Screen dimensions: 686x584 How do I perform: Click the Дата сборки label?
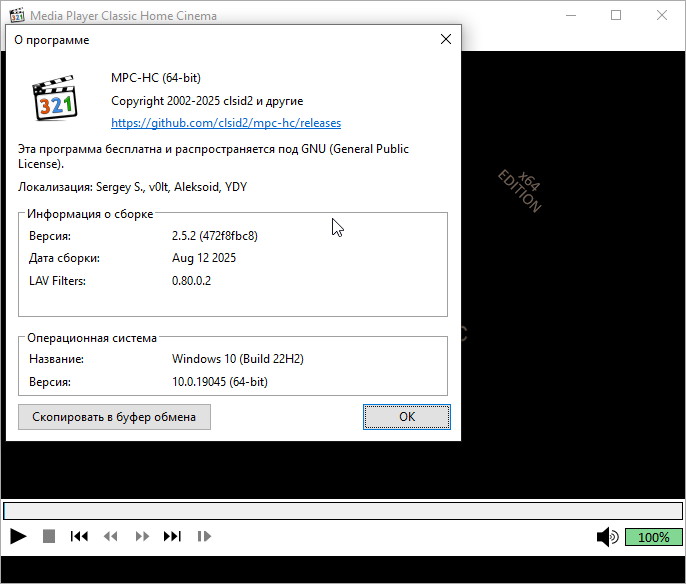(64, 258)
